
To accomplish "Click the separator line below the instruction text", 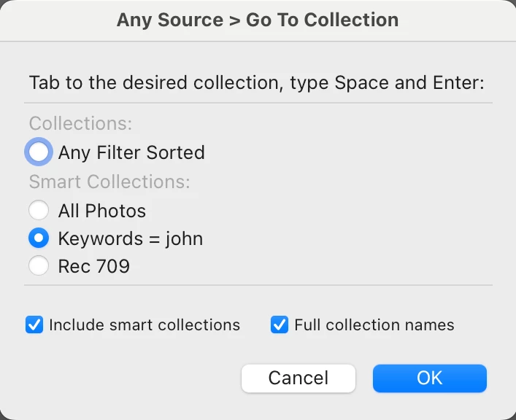I will pyautogui.click(x=261, y=103).
